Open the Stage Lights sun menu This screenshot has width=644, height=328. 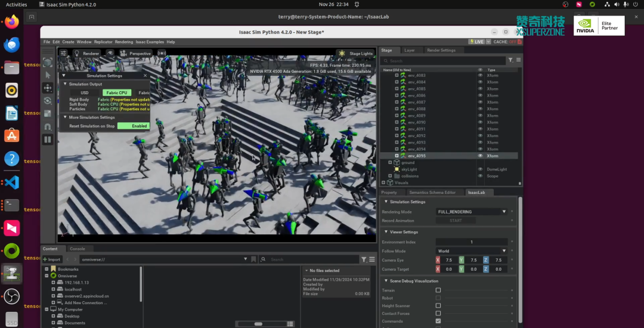355,53
